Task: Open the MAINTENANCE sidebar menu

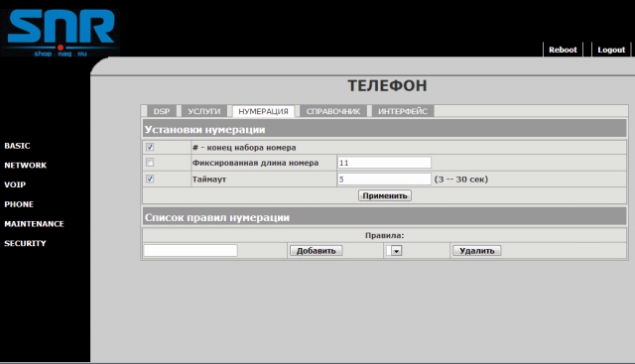Action: click(x=34, y=223)
